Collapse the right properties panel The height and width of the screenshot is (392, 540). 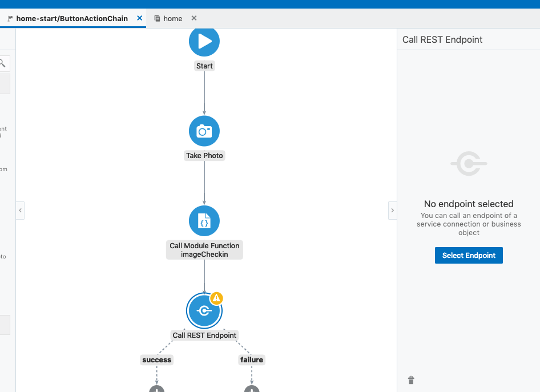coord(392,210)
